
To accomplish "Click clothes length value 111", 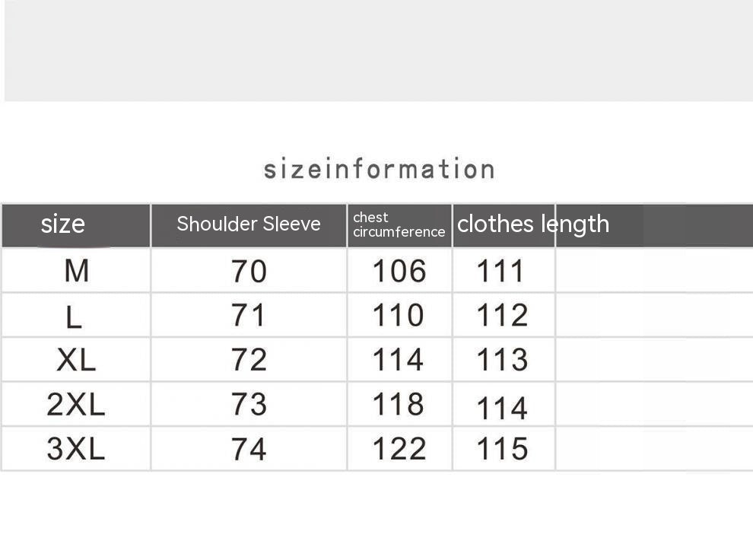I will (500, 271).
